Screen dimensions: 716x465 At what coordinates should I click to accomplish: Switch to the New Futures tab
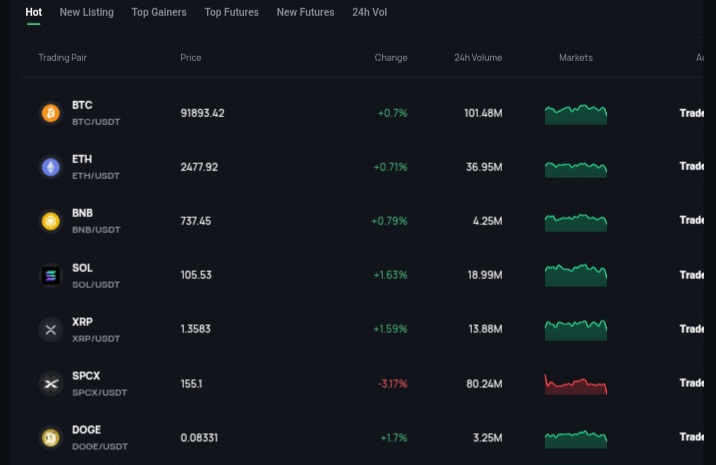[x=305, y=12]
